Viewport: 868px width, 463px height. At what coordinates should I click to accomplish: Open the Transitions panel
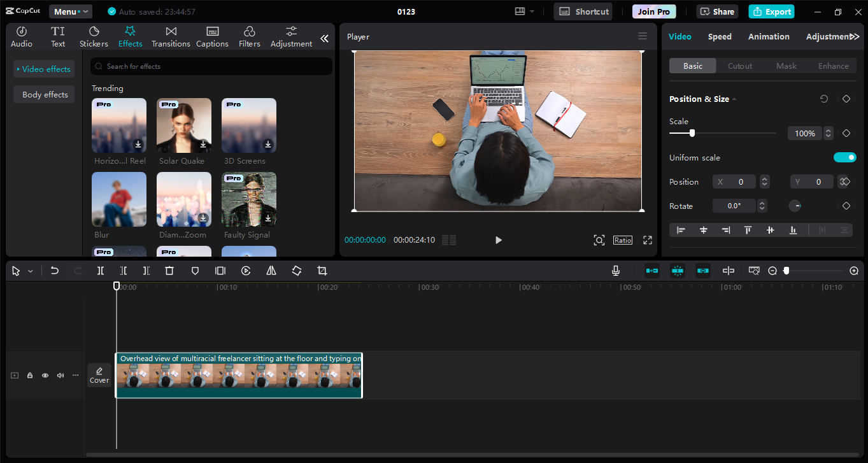click(x=170, y=36)
